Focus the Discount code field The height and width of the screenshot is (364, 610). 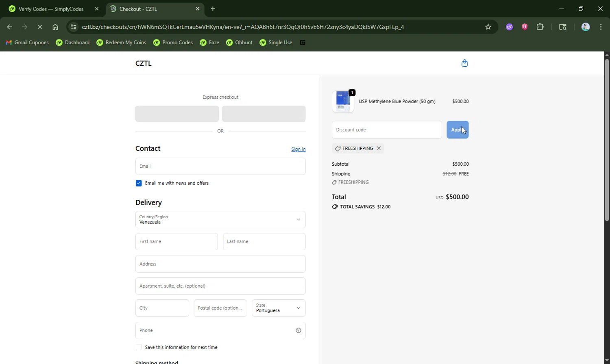[x=387, y=130]
